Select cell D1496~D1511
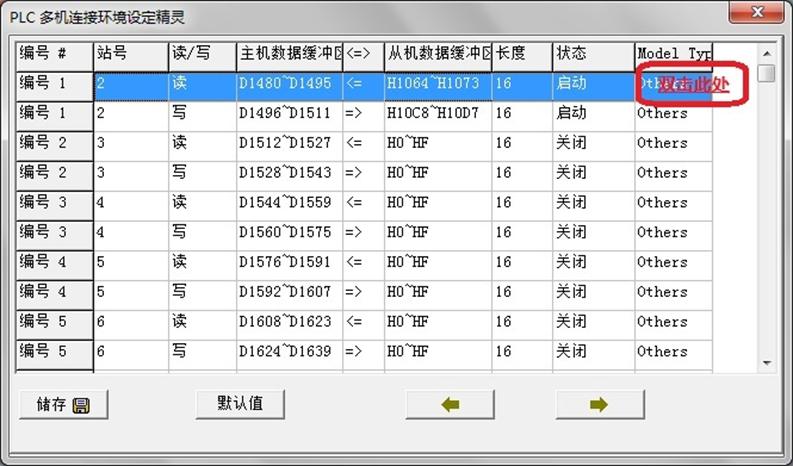Viewport: 793px width, 466px height. click(289, 117)
